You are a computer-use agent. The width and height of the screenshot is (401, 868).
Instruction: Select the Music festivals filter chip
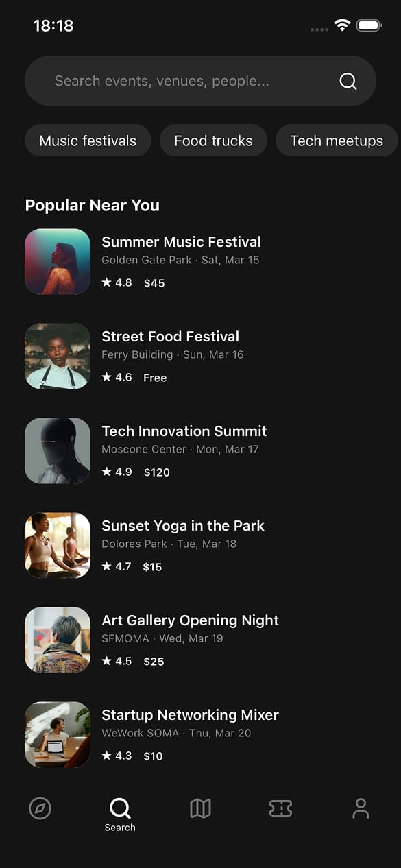point(88,141)
